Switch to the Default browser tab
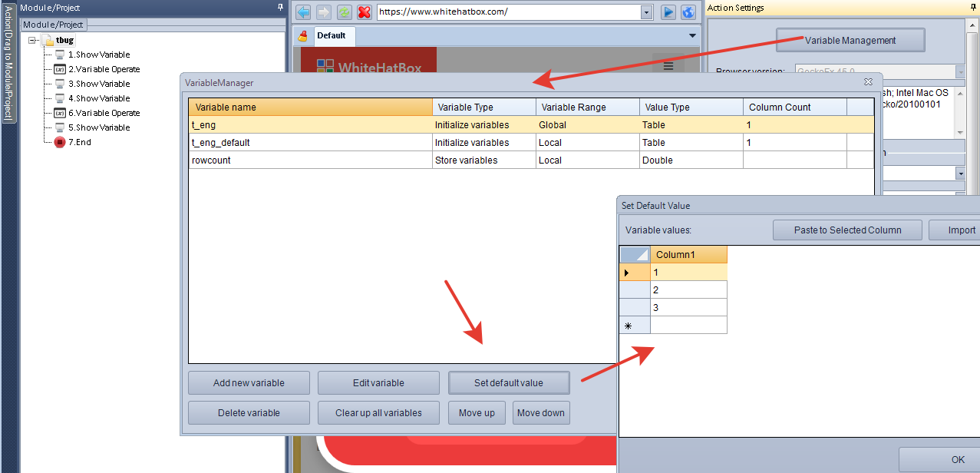The height and width of the screenshot is (473, 980). coord(331,35)
